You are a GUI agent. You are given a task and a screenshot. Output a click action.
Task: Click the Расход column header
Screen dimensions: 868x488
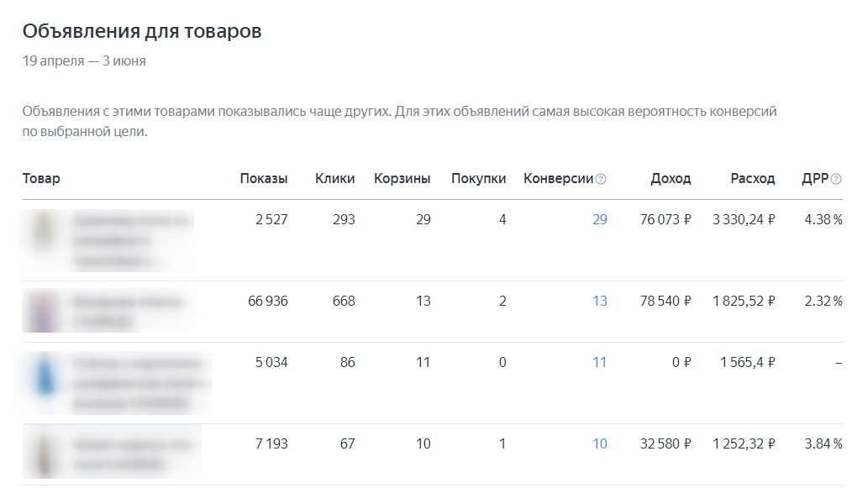pos(753,179)
